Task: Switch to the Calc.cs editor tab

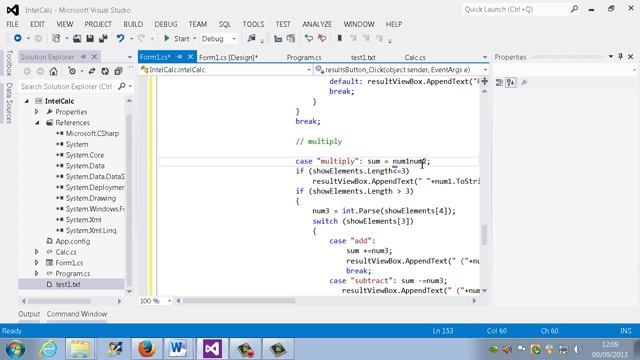Action: click(x=415, y=58)
